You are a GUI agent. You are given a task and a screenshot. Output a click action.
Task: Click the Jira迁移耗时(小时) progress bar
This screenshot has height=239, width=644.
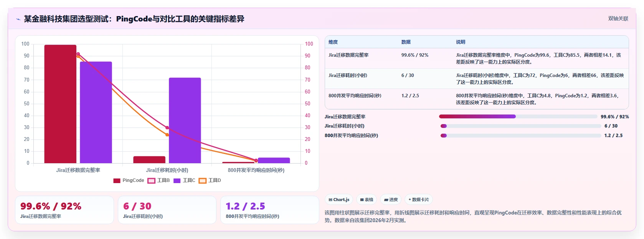pos(521,126)
